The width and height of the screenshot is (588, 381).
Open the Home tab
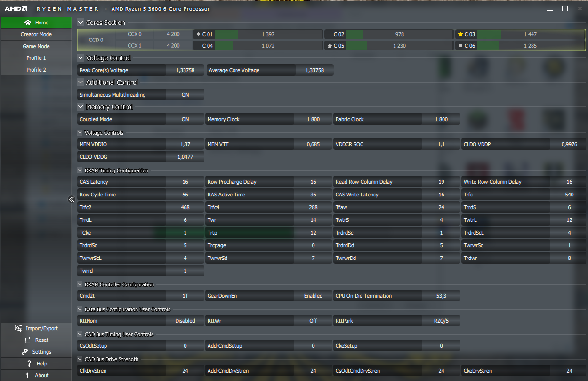36,23
